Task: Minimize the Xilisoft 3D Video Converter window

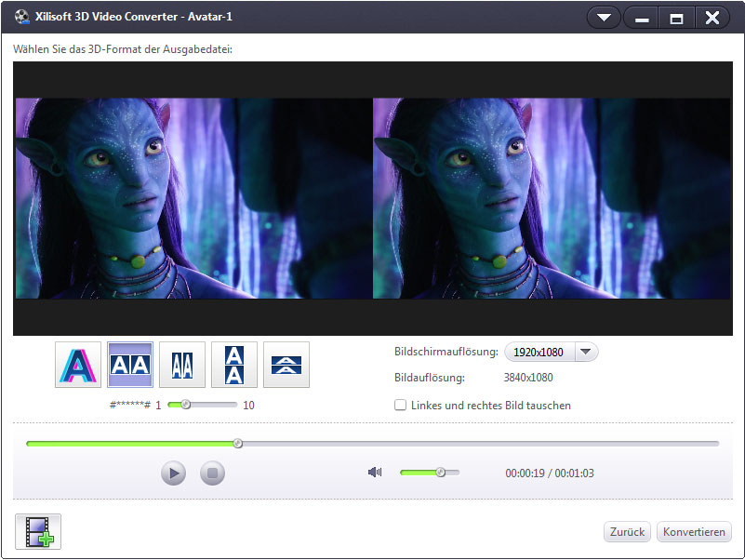Action: pos(642,18)
